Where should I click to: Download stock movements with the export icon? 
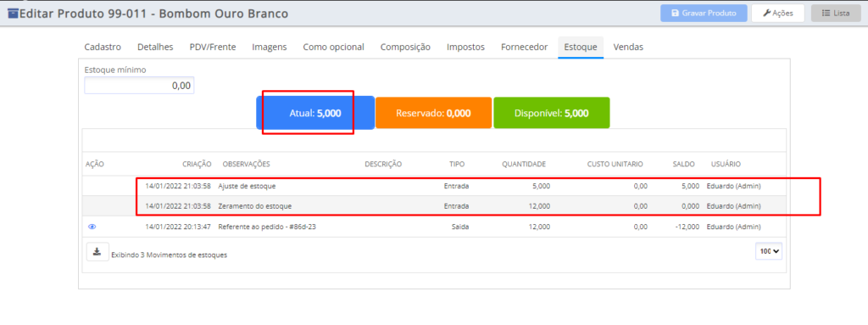(97, 252)
